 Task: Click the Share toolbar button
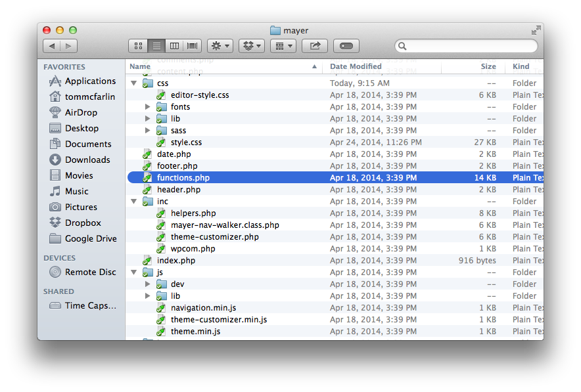tap(315, 46)
